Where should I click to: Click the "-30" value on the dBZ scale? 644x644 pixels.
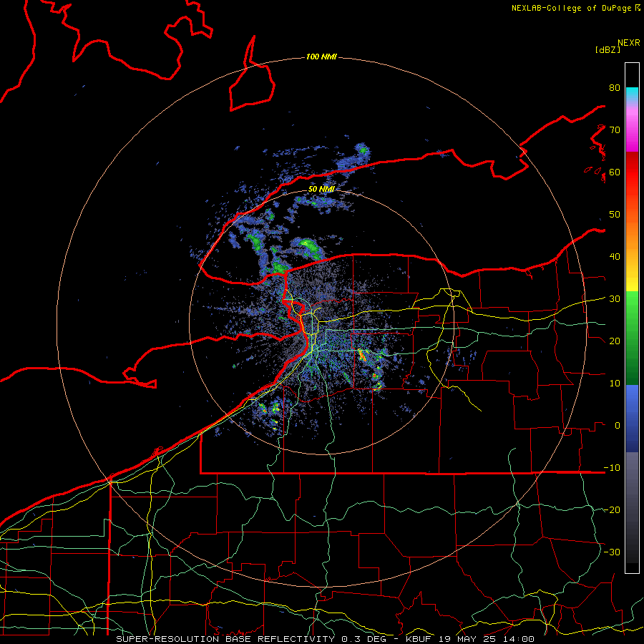click(x=612, y=552)
